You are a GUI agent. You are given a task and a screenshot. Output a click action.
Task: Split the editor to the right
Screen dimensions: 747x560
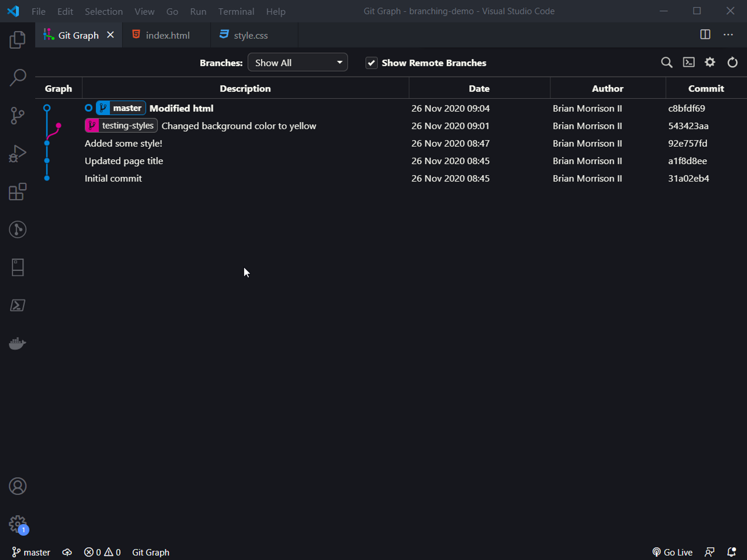point(705,34)
